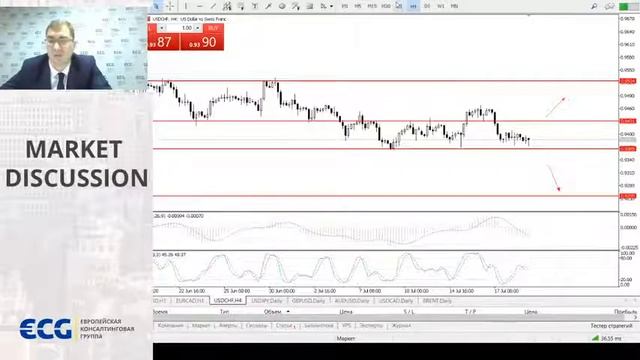Open the GBPUSD,Daily chart tab
This screenshot has width=640, height=360.
click(x=309, y=301)
